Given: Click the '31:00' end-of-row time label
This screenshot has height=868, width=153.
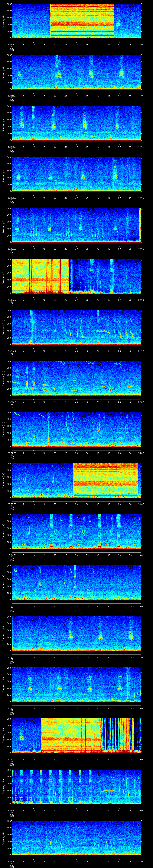Looking at the screenshot, I should click(141, 861).
